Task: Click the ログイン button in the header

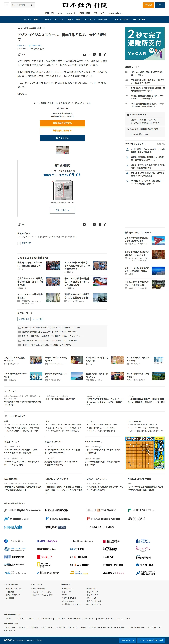Action: click(160, 5)
